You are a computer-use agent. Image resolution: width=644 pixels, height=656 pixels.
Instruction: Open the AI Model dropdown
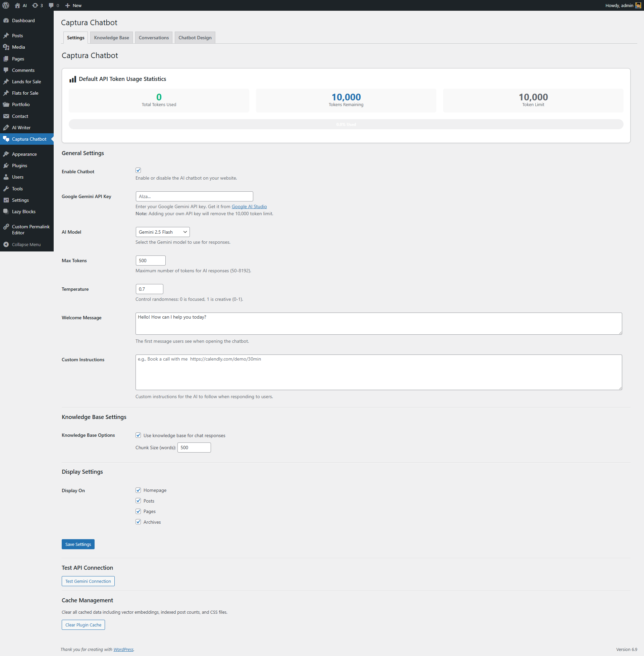pyautogui.click(x=162, y=232)
